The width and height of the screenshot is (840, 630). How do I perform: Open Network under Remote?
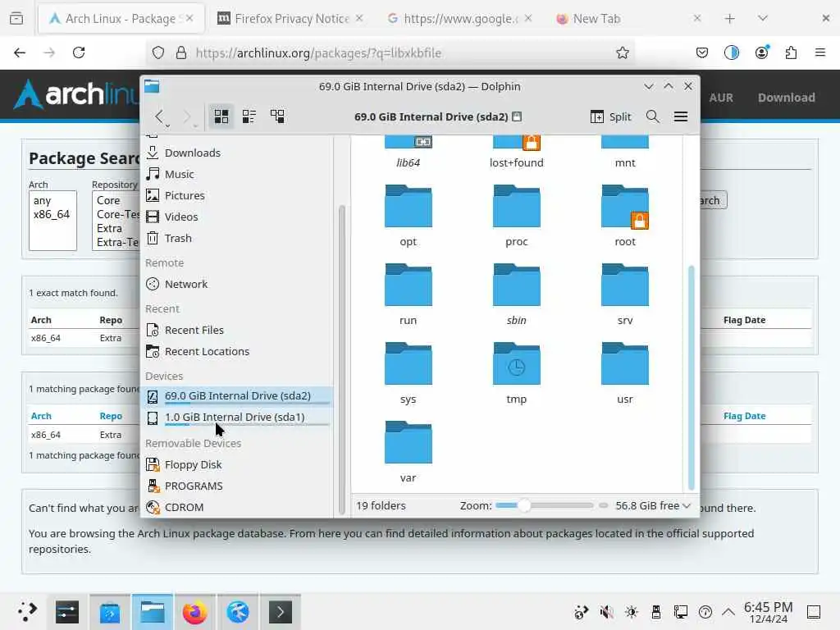(238, 284)
